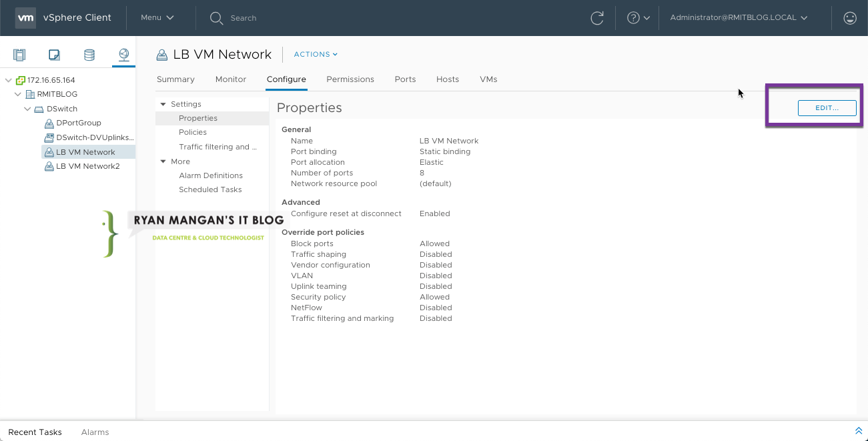Open the Hosts and Clusters inventory view
The height and width of the screenshot is (441, 868).
[x=19, y=55]
